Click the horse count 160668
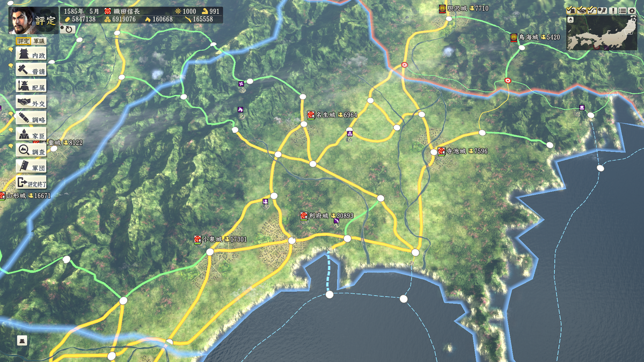The image size is (644, 362). point(163,19)
